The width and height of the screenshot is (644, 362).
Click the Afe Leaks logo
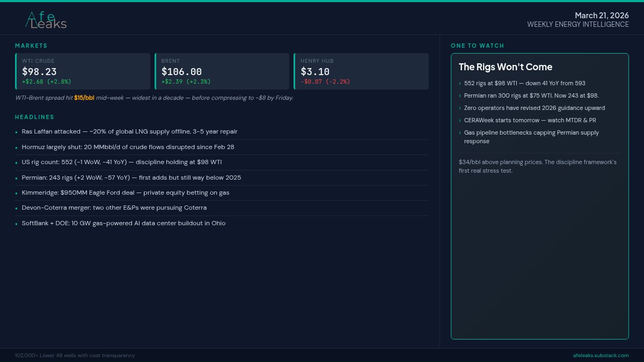click(x=46, y=20)
